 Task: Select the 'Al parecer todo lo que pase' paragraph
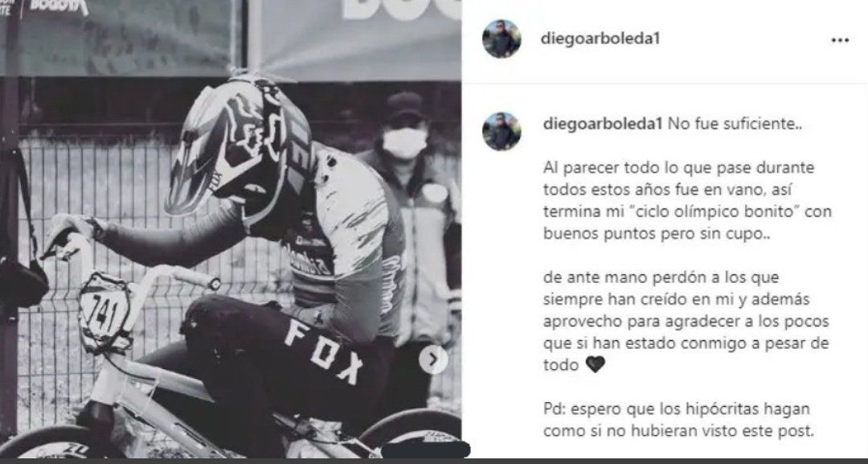click(x=687, y=200)
